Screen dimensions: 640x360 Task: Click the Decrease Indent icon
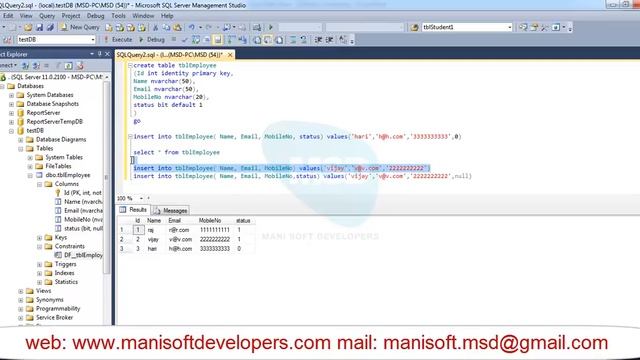(318, 40)
